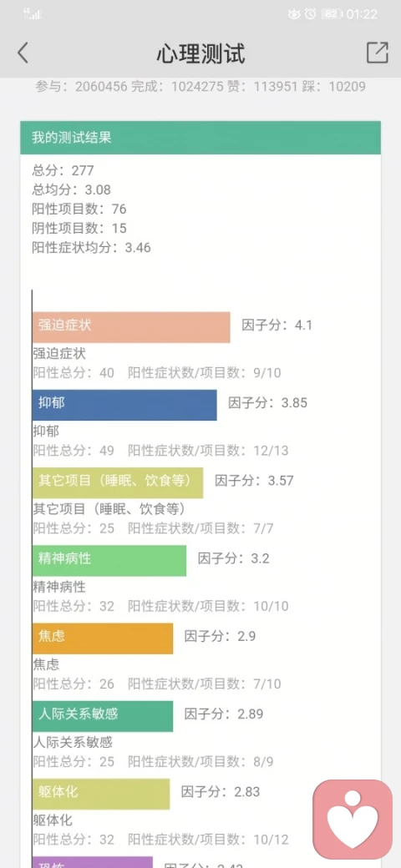This screenshot has height=868, width=401.
Task: Tap the signal strength status icon
Action: [x=33, y=14]
